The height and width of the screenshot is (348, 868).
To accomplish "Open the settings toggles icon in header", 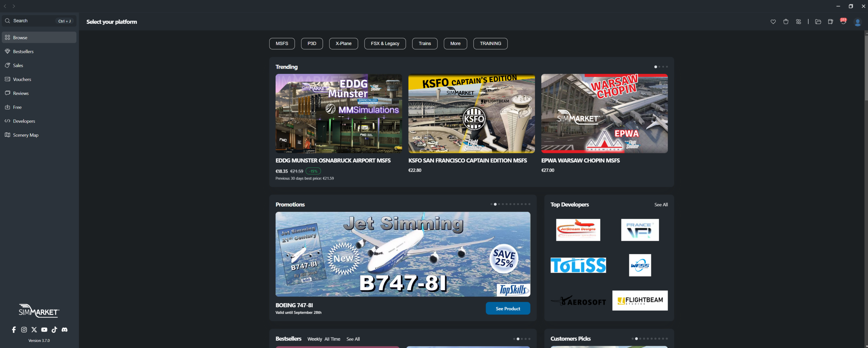I will click(x=798, y=22).
